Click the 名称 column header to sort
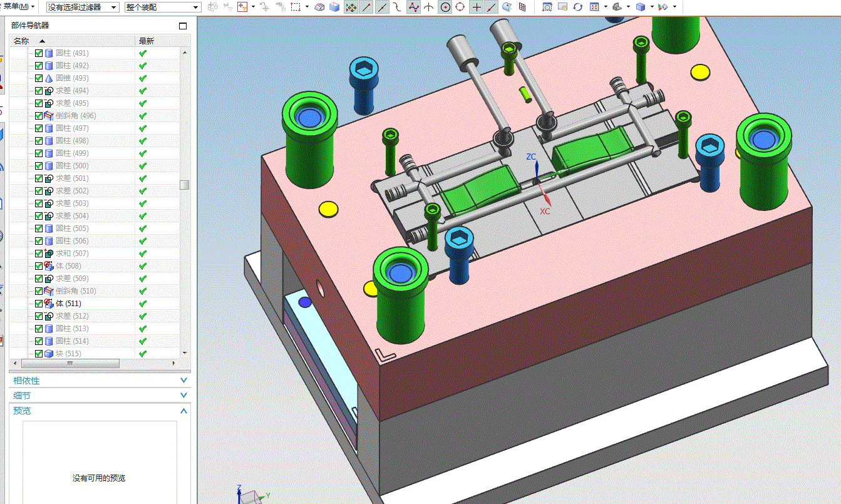841x504 pixels. pos(21,41)
